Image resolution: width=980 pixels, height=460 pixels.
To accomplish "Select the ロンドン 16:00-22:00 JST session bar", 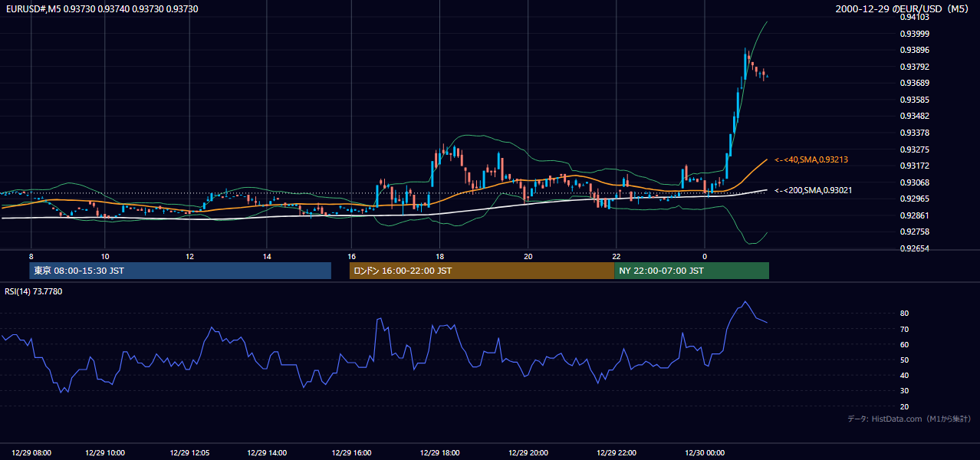I will [x=482, y=271].
